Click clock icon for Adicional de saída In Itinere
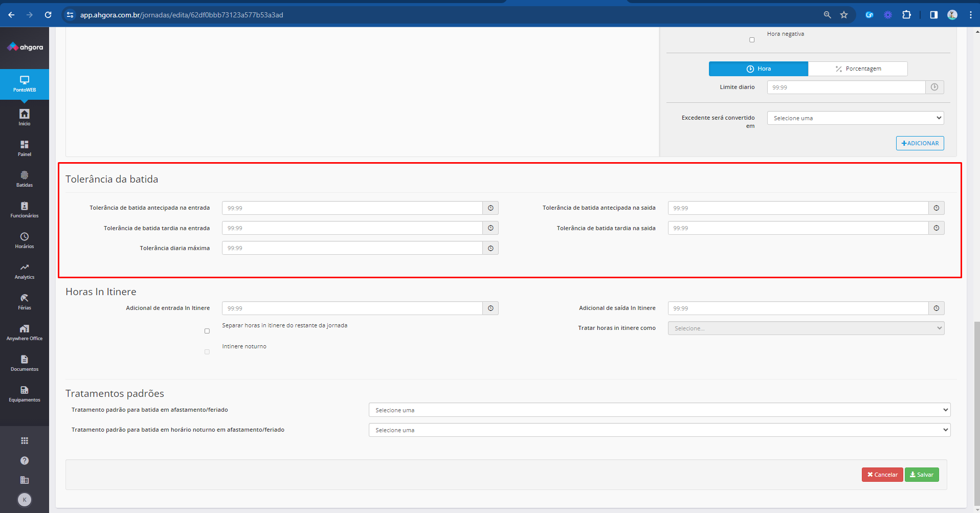 coord(937,308)
